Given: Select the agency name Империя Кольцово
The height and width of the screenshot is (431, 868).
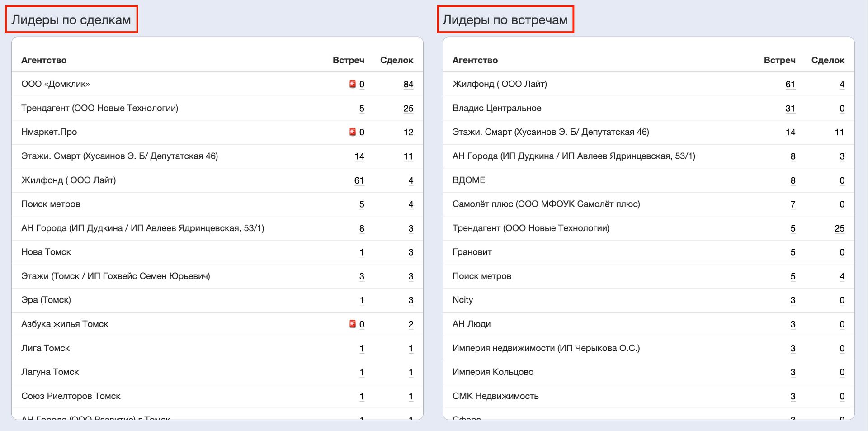Looking at the screenshot, I should point(493,372).
